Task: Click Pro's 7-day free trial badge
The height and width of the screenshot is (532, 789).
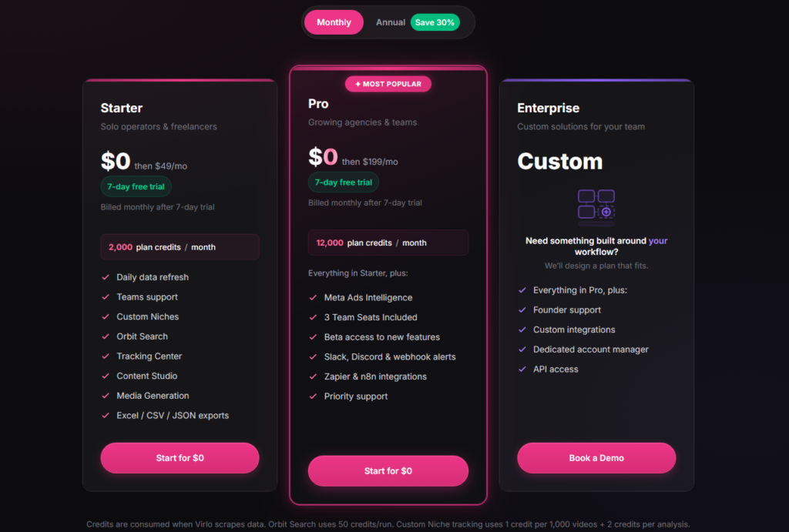Action: [343, 182]
